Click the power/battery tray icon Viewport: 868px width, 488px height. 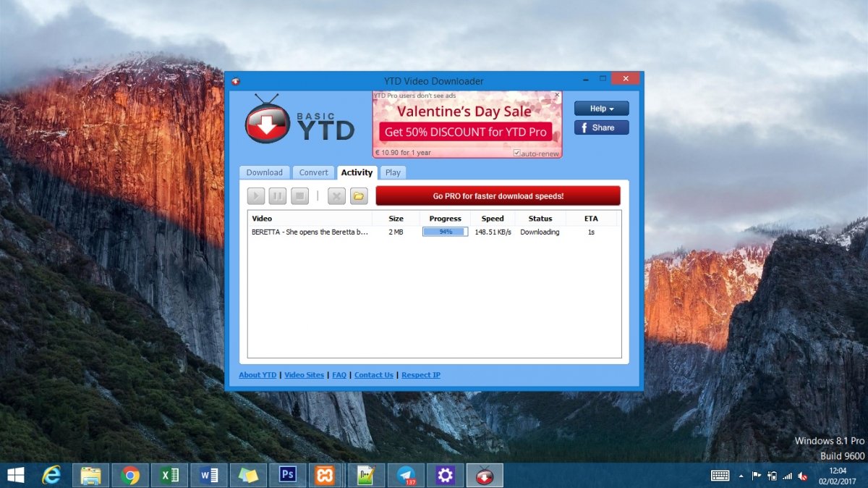tap(772, 476)
